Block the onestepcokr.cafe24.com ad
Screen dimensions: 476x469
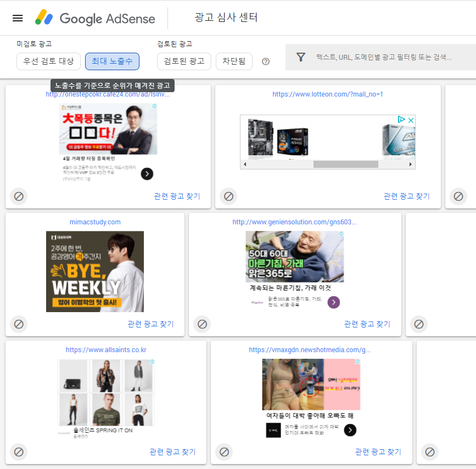pos(19,196)
